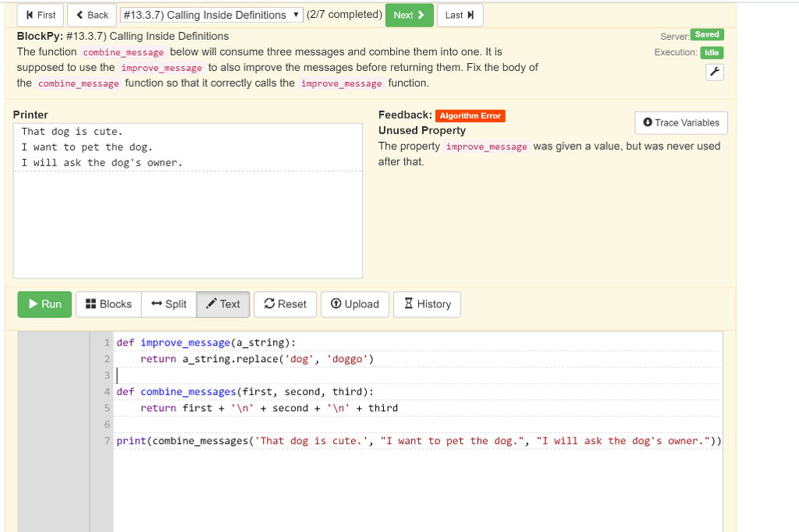Reset the code using the circular Reset icon

[x=285, y=304]
